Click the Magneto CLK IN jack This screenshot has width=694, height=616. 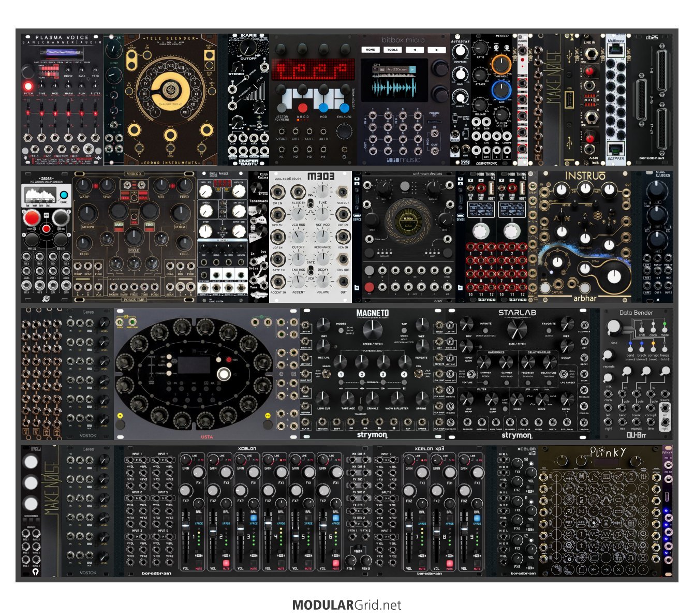point(305,423)
